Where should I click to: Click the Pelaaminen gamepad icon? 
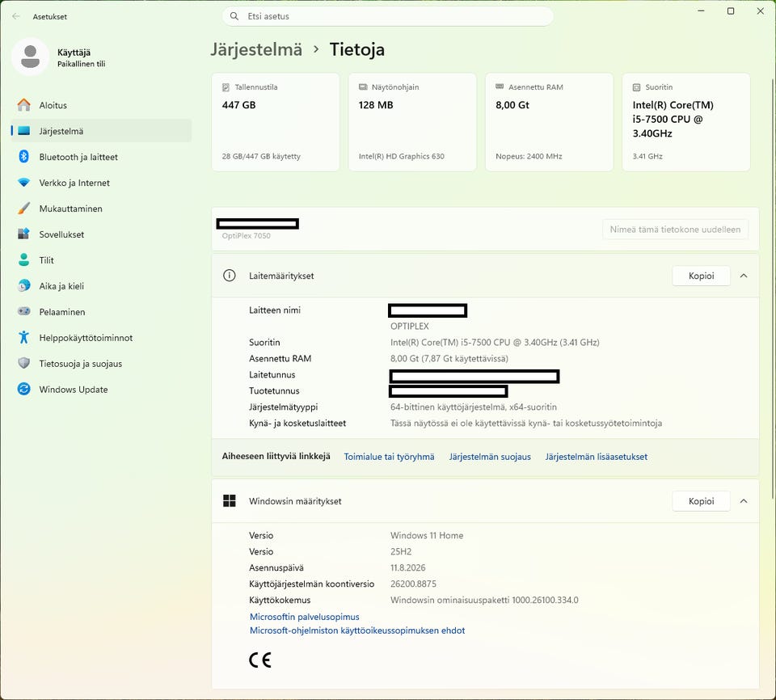tap(23, 311)
